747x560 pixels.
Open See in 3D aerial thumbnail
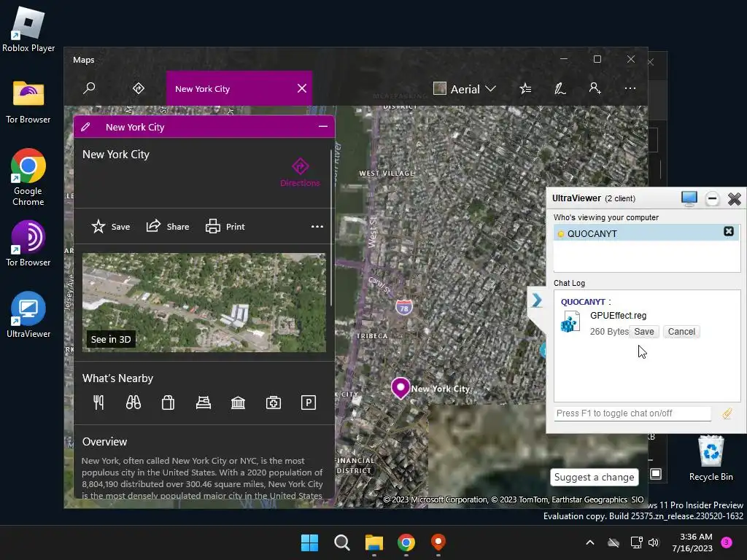204,303
